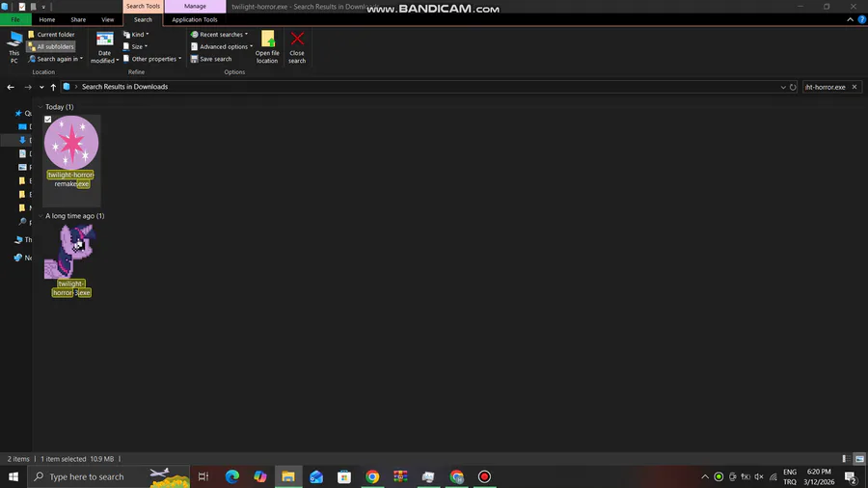Click Open file location button
This screenshot has width=868, height=488.
click(x=267, y=47)
